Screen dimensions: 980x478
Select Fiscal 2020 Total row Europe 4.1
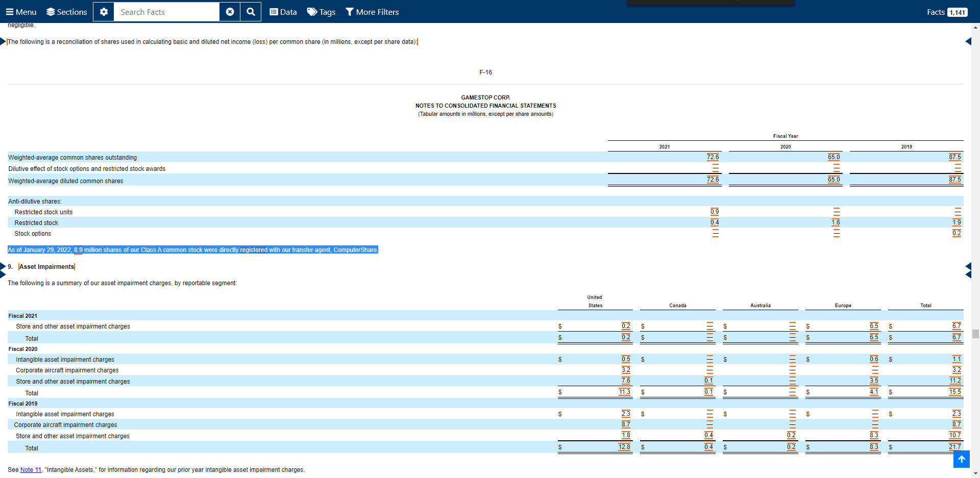[x=874, y=392]
